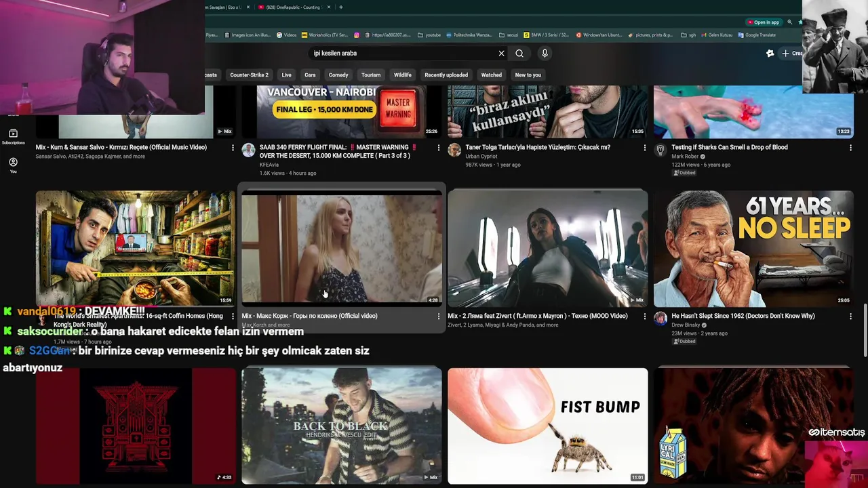Open the World's Smallest Apartments thumbnail
The height and width of the screenshot is (488, 868).
click(135, 249)
